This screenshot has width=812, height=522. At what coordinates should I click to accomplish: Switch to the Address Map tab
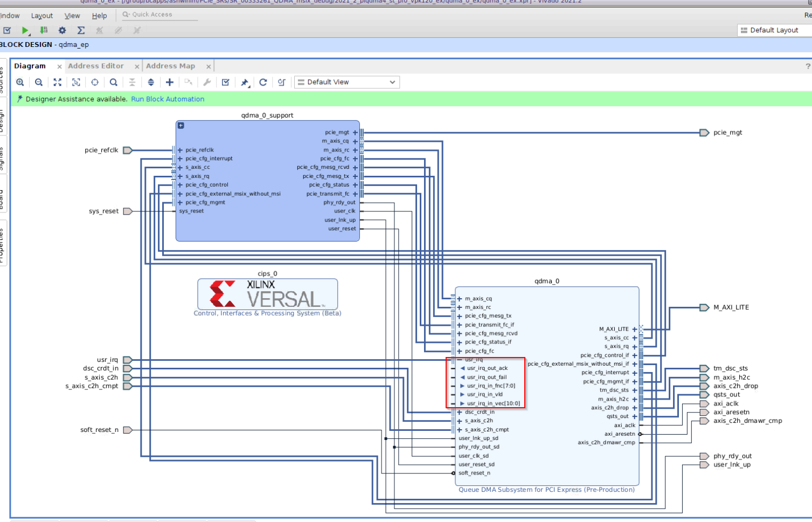tap(170, 66)
